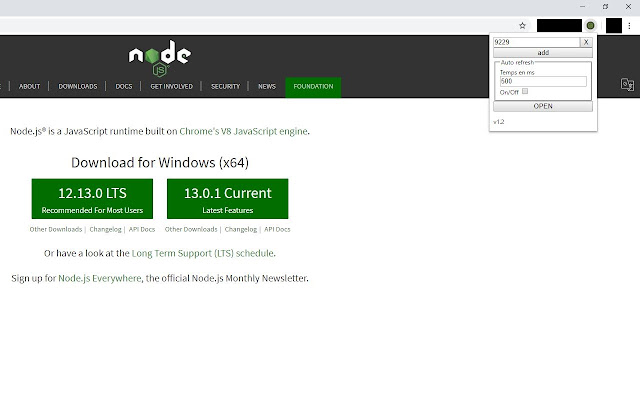
Task: Open Changelog under LTS
Action: (x=105, y=229)
